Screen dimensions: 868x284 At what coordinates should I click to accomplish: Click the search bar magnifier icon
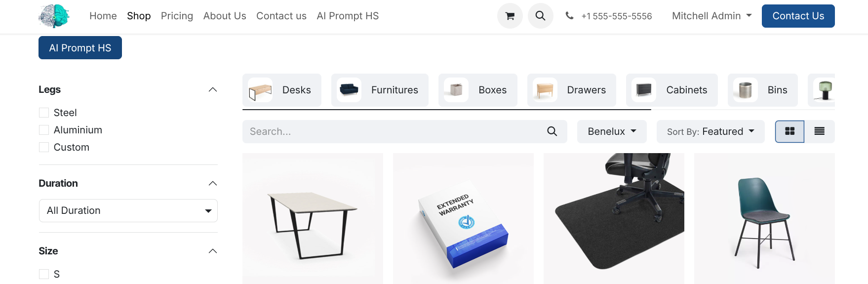(552, 131)
